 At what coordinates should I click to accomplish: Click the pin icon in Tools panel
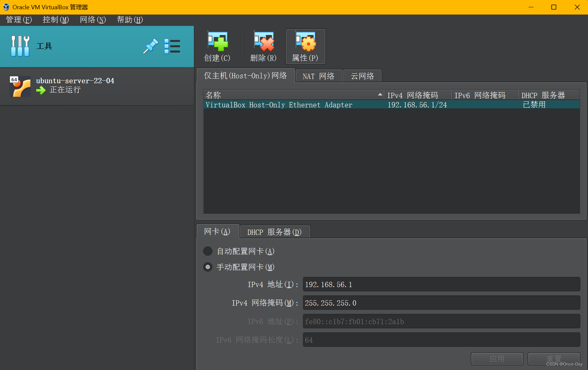point(151,46)
